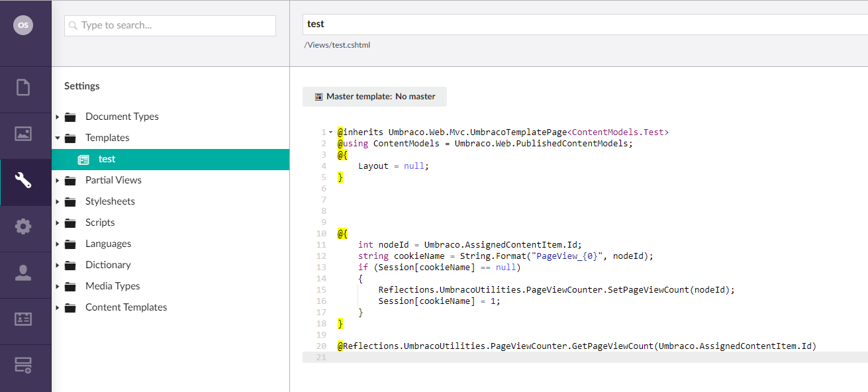Screen dimensions: 868x392
Task: Click the Settings heading text
Action: click(82, 86)
